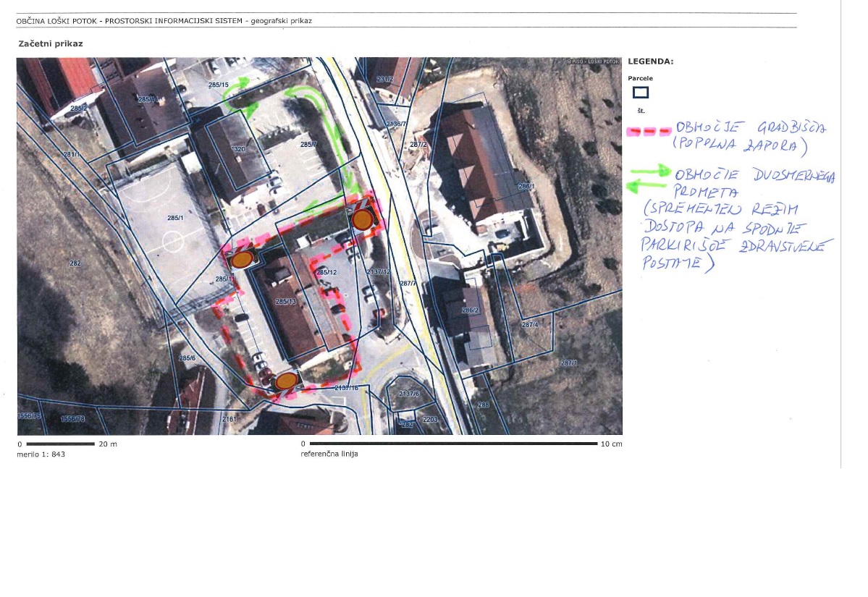
Task: Click the 'merilo 1: 843' scale text
Action: pos(41,454)
